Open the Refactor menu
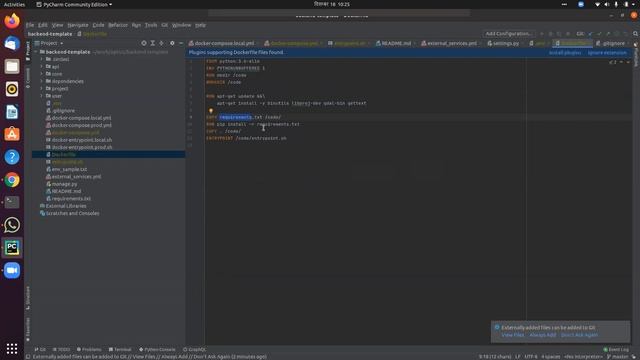640x360 pixels. tap(118, 25)
